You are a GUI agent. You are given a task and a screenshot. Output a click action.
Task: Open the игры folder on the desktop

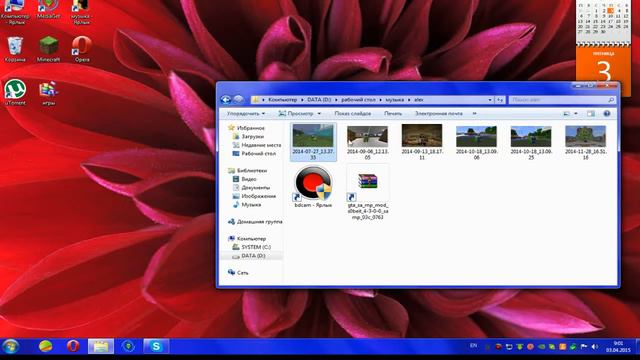[x=49, y=93]
